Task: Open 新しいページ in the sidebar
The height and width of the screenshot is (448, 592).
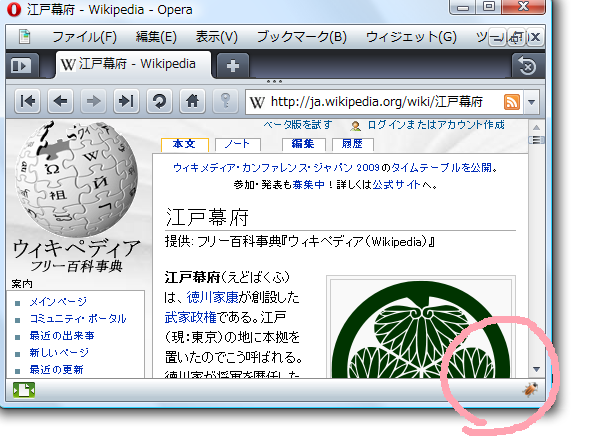Action: tap(59, 353)
